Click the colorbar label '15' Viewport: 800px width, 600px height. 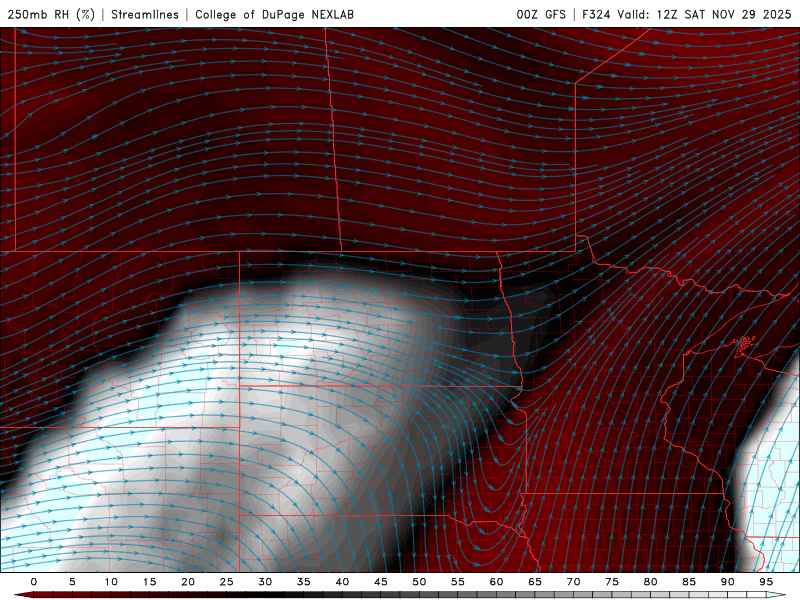(x=149, y=582)
